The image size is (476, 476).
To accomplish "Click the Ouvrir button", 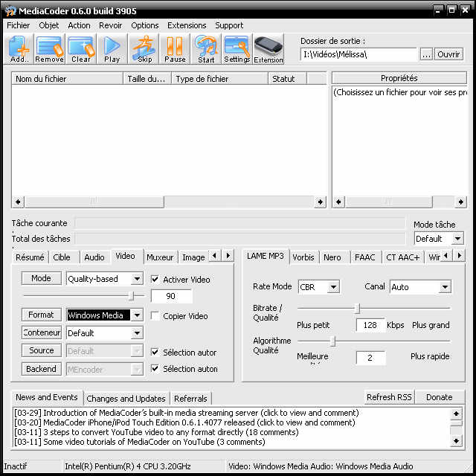I will click(448, 54).
